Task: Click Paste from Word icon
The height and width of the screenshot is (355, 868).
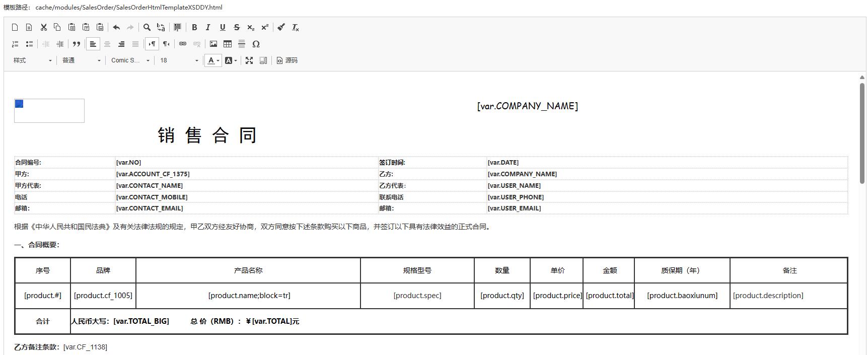Action: tap(100, 27)
